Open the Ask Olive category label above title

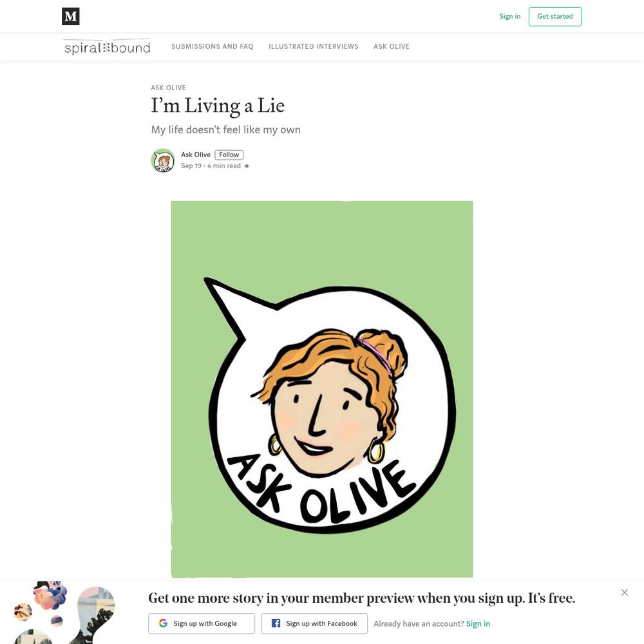(x=168, y=88)
